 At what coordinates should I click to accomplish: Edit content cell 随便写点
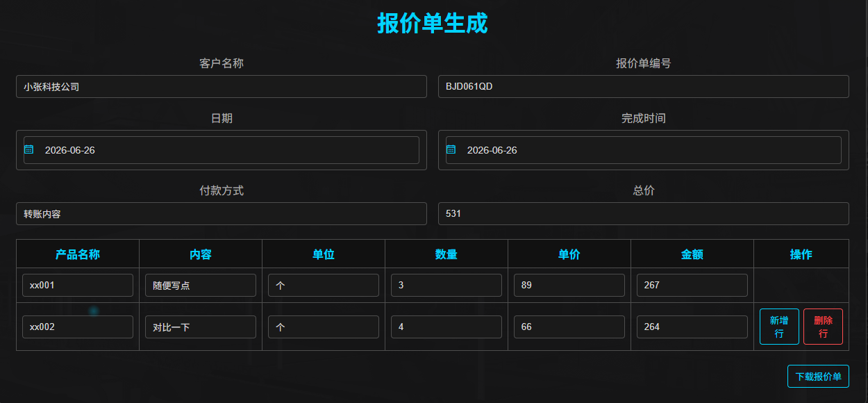(x=201, y=285)
